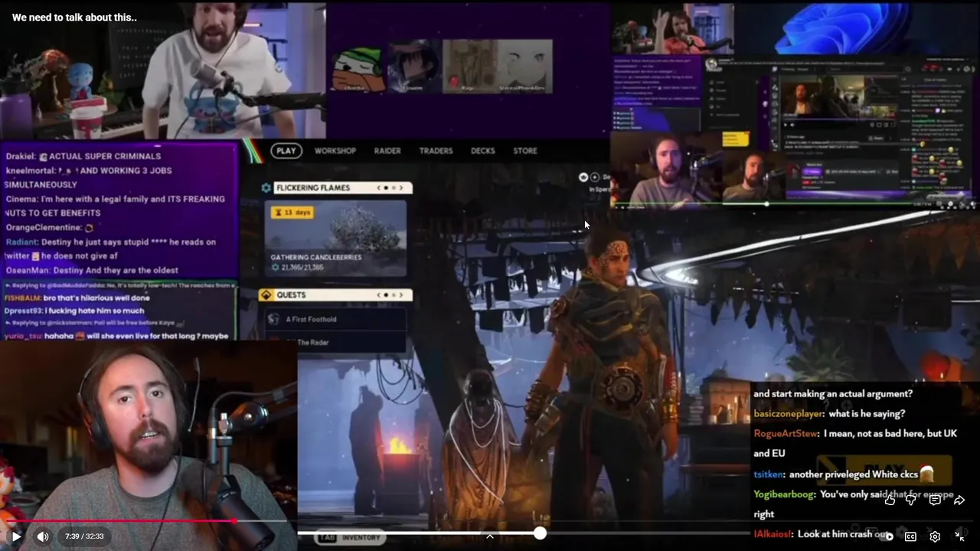Go to next Quests page
The image size is (980, 551).
tap(400, 295)
